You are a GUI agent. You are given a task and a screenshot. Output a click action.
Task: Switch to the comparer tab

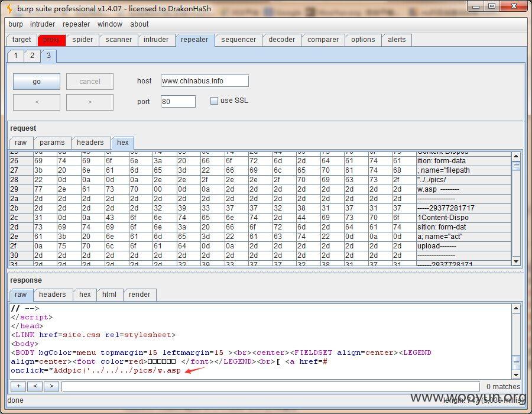(x=323, y=40)
